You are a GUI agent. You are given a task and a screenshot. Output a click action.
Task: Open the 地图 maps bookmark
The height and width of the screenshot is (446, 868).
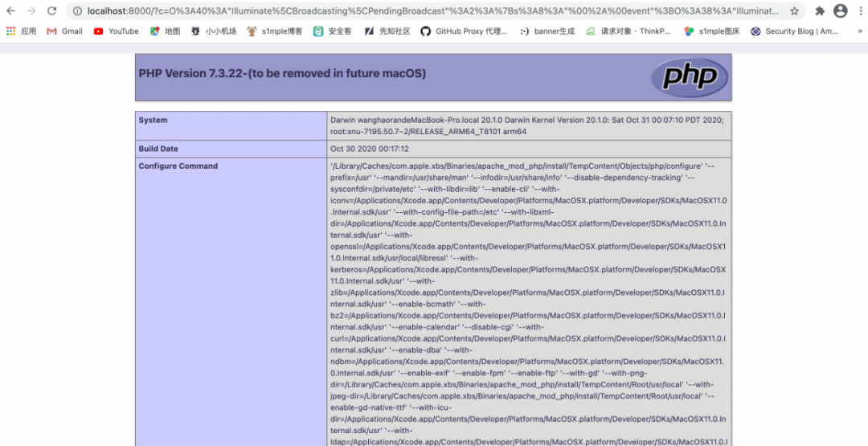tap(165, 31)
